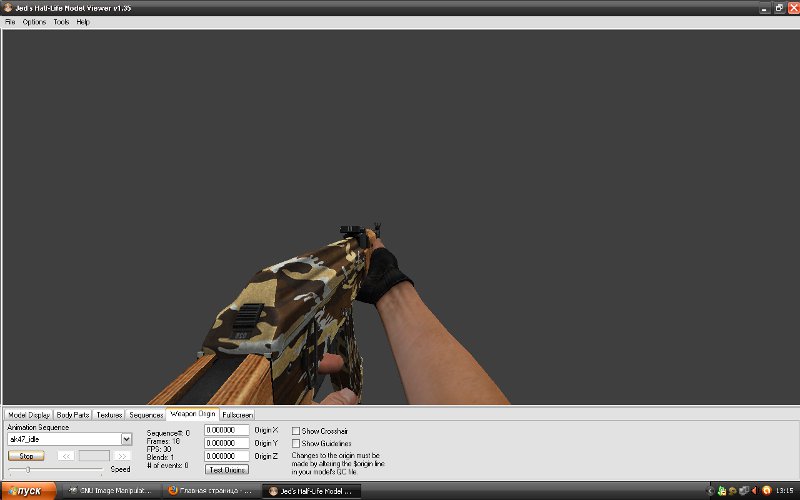Click the app icon in title bar
The height and width of the screenshot is (500, 800).
pos(8,8)
